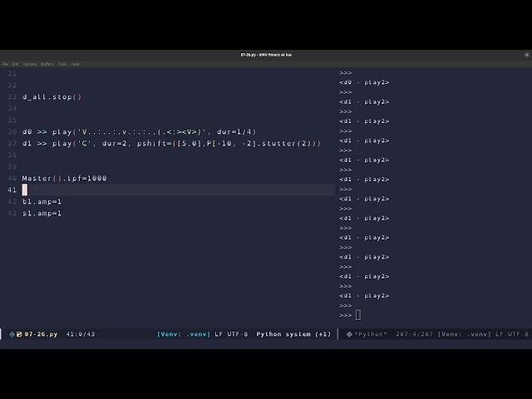Viewport: 532px width, 399px height.
Task: Click Master().lpf=1000 line
Action: [x=65, y=178]
